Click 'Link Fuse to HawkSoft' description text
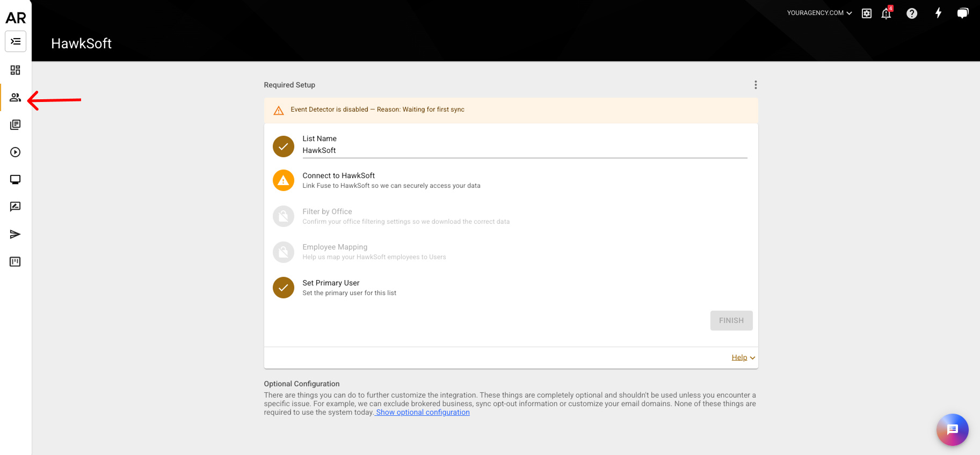This screenshot has height=455, width=980. (391, 186)
